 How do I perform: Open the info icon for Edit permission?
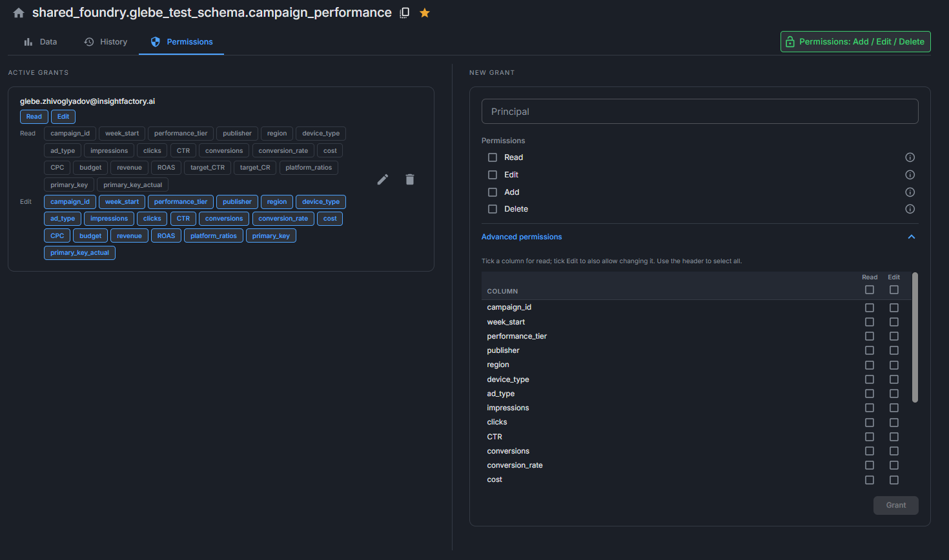910,175
